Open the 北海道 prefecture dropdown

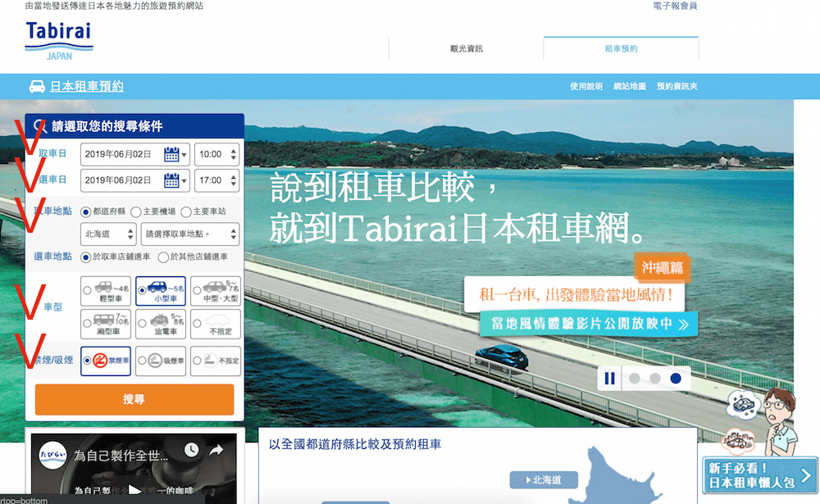coord(109,233)
